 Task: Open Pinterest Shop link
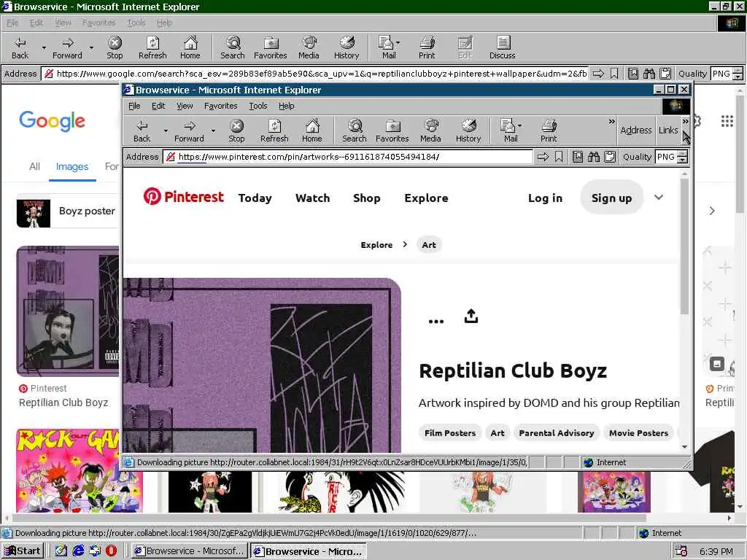pyautogui.click(x=366, y=198)
